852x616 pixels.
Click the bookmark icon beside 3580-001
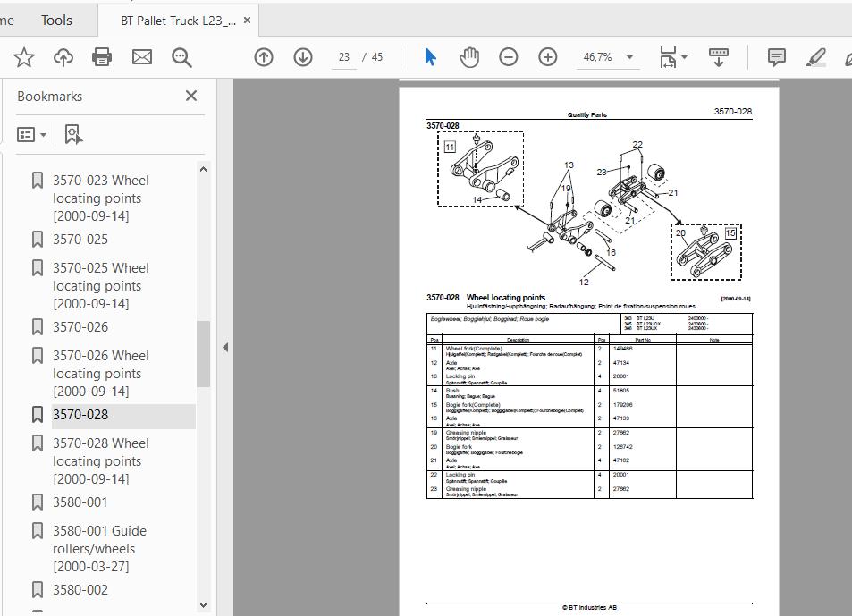point(38,502)
